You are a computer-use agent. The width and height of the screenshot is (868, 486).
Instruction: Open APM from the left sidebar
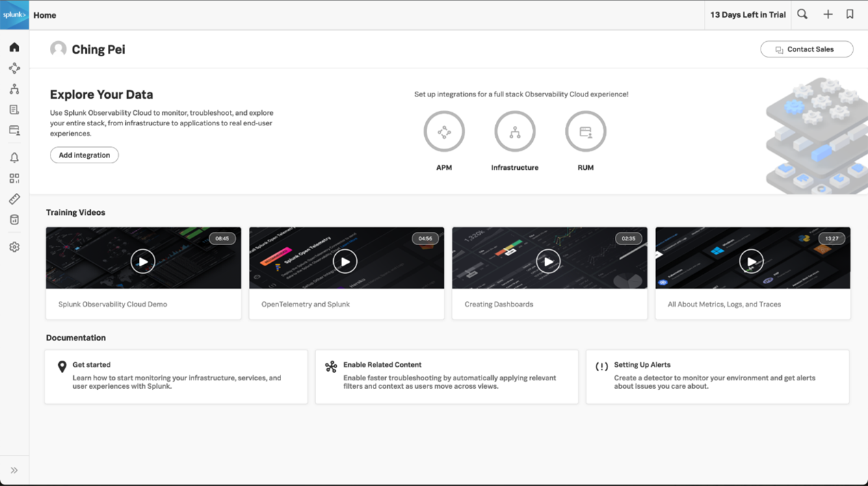[x=14, y=68]
